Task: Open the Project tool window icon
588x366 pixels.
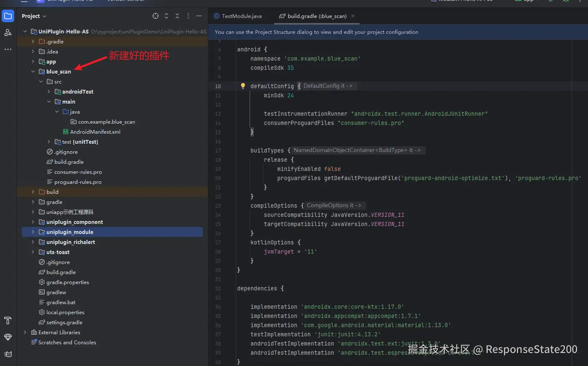Action: pyautogui.click(x=8, y=16)
